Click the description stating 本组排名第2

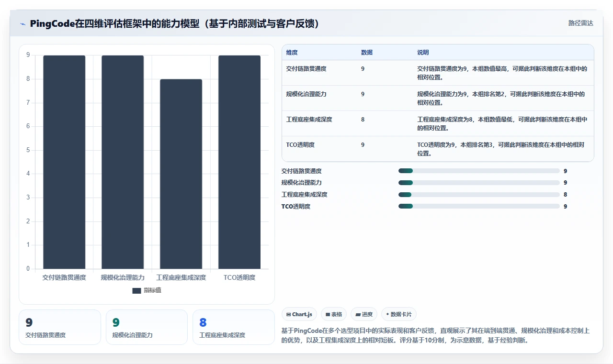[x=501, y=98]
